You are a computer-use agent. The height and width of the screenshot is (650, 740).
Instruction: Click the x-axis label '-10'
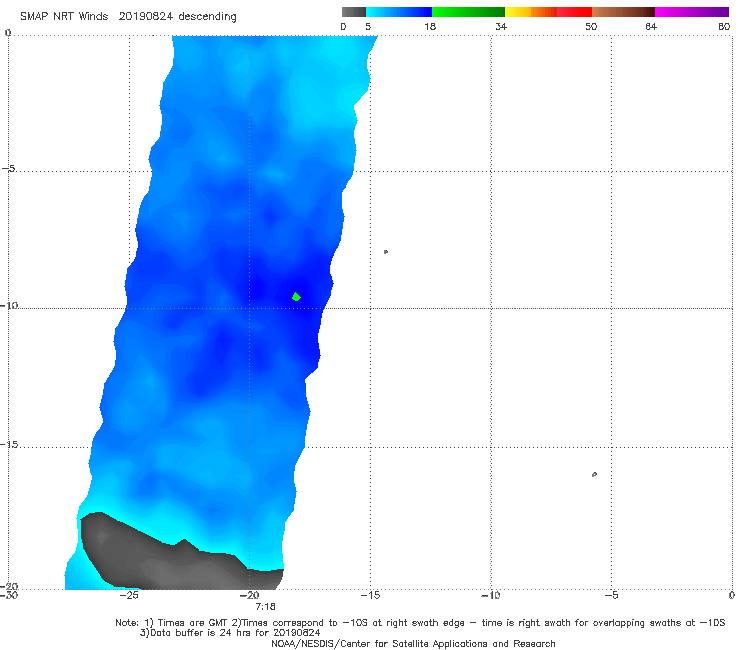tap(491, 596)
